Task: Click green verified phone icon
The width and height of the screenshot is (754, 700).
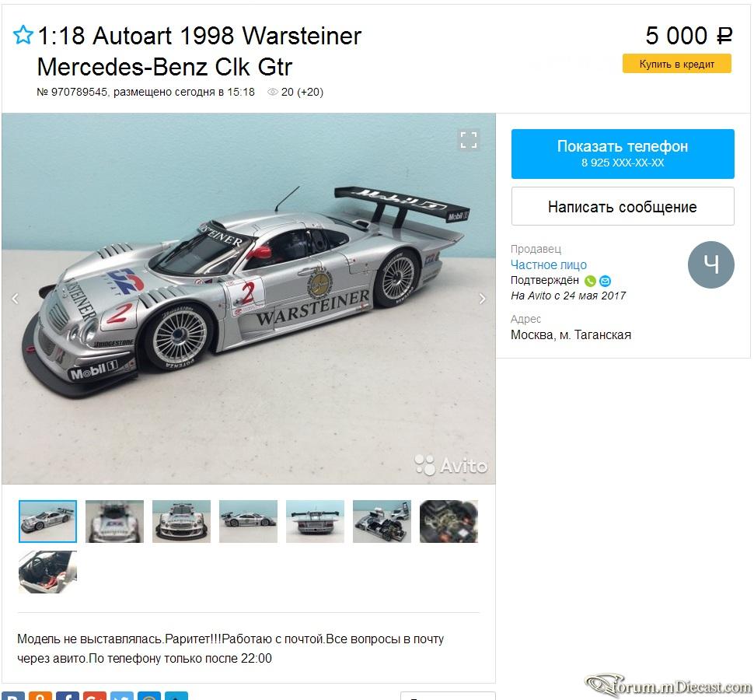Action: click(590, 281)
